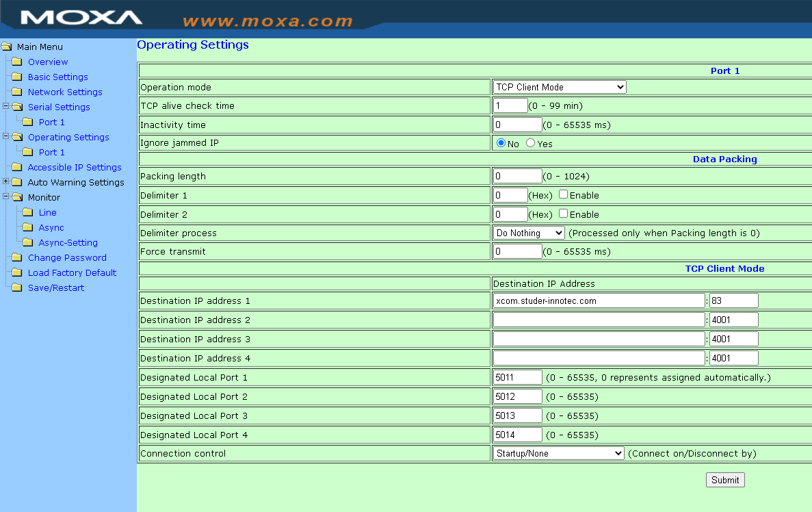Viewport: 812px width, 512px height.
Task: Select Yes for Ignore jammed IP
Action: point(530,143)
